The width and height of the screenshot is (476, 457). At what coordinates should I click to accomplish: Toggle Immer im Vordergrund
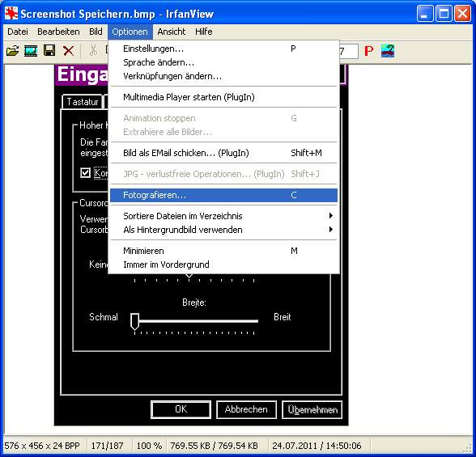click(x=223, y=264)
